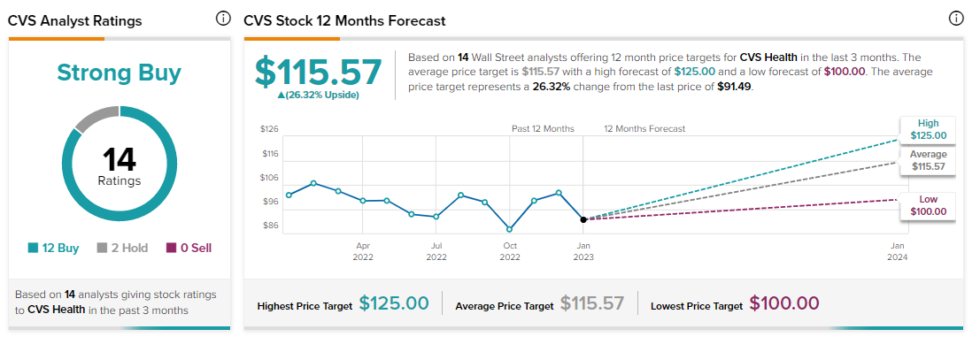Click the lowest Oct 2022 chart point
Viewport: 980px width, 337px height.
[x=509, y=229]
